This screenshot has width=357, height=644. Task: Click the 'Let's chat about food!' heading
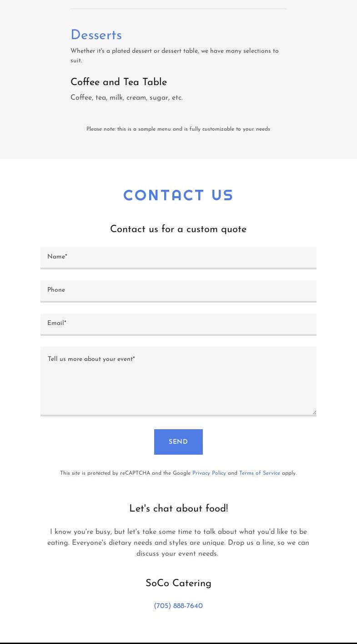[x=178, y=508]
